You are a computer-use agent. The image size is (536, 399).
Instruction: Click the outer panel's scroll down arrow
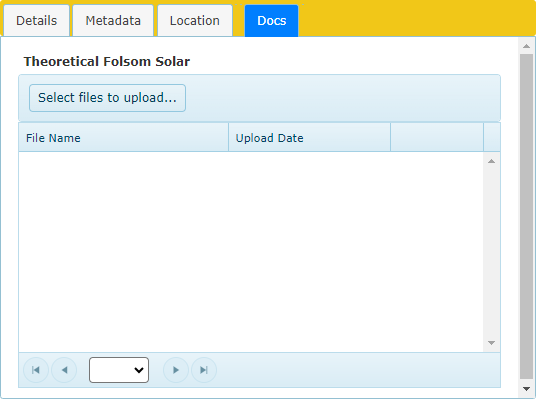526,389
